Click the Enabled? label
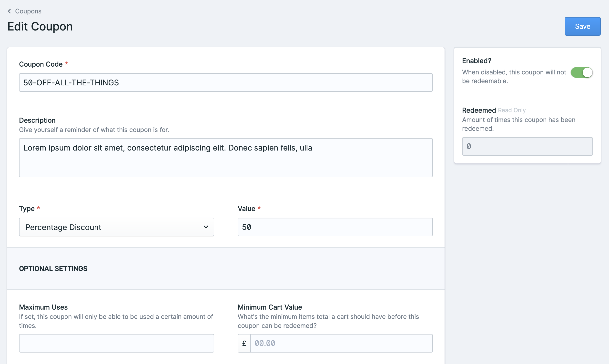 coord(477,61)
